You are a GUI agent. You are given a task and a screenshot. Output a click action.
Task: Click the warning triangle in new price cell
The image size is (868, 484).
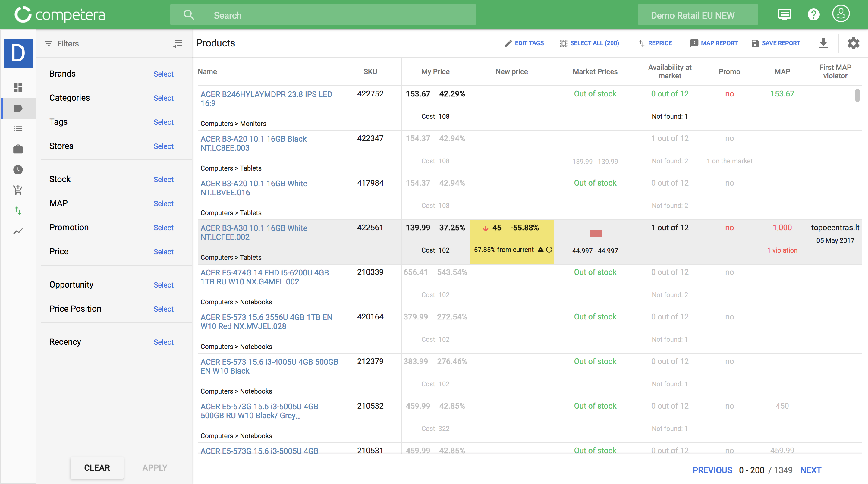(x=540, y=250)
